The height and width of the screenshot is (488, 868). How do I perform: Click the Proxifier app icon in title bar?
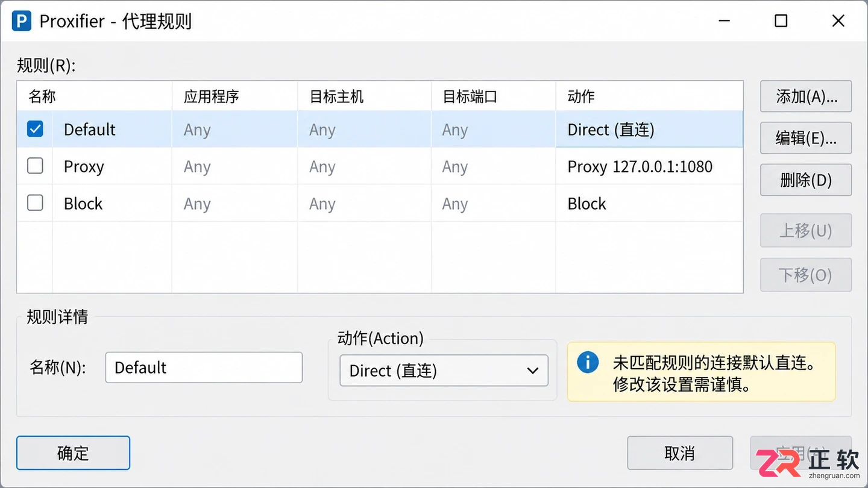point(21,22)
